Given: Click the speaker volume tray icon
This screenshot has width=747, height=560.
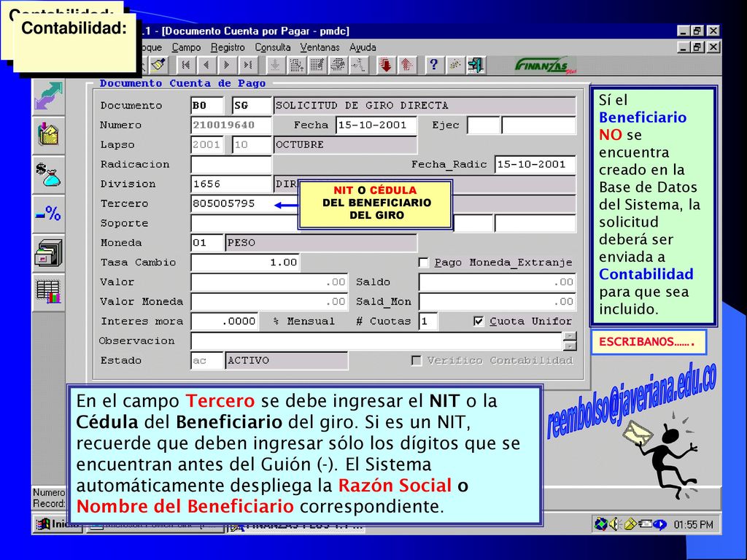Looking at the screenshot, I should click(614, 524).
